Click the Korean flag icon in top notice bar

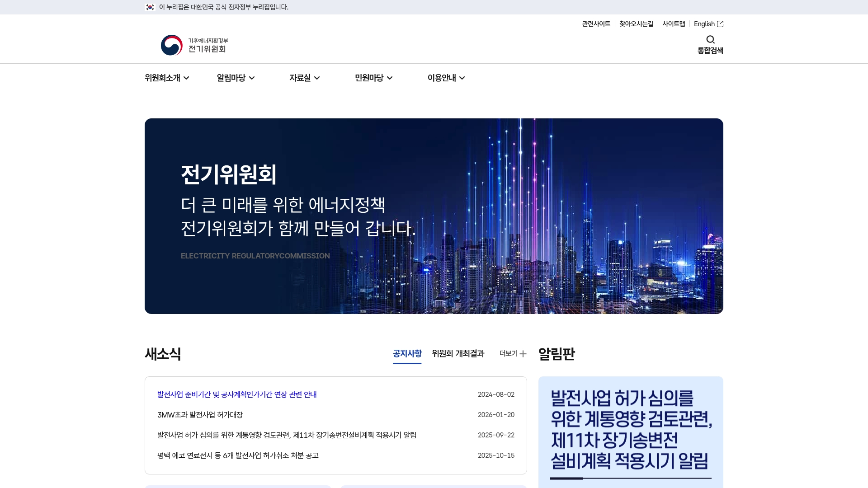(150, 7)
